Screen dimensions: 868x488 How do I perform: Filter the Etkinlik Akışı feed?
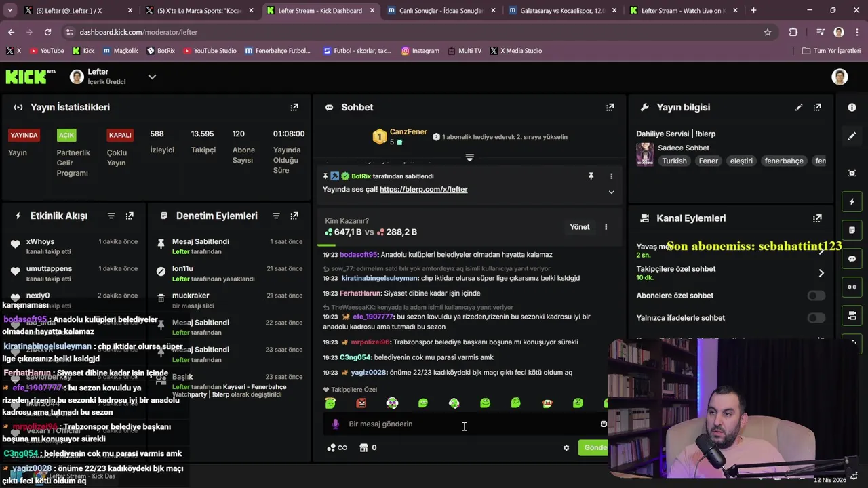point(111,216)
